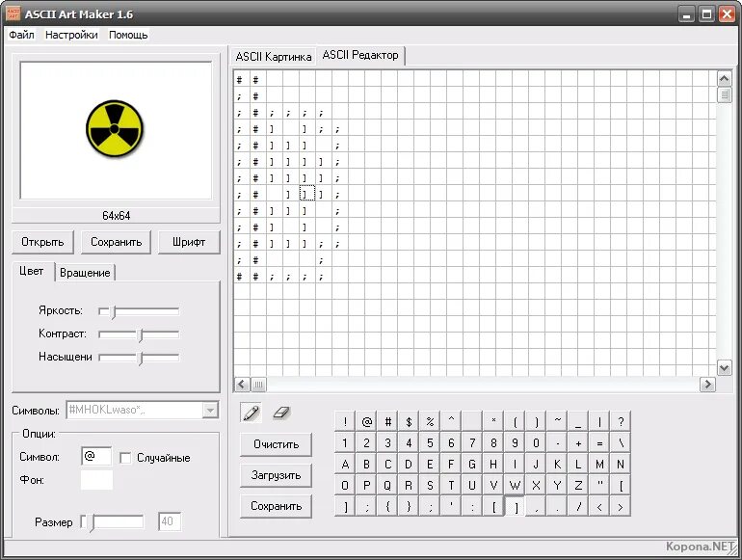Screen dimensions: 742x560
Task: Click the grid's vertical scrollbar up arrow
Action: click(725, 79)
